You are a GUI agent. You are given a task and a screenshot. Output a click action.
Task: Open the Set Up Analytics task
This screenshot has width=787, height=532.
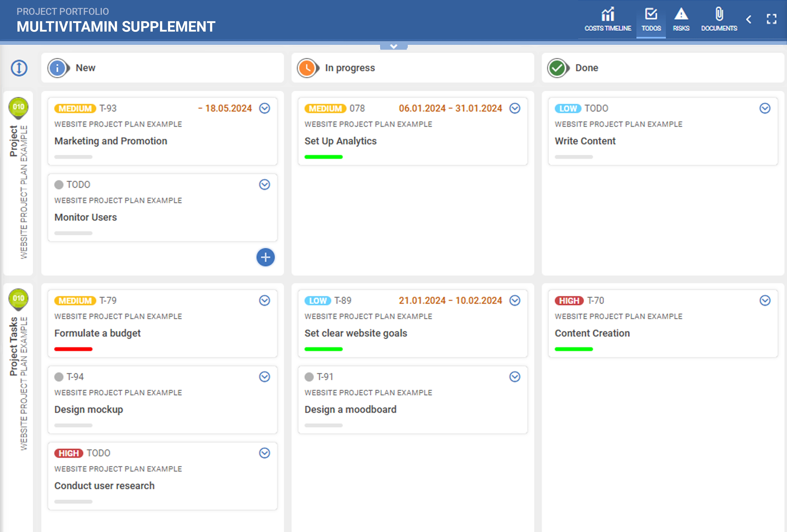tap(340, 141)
